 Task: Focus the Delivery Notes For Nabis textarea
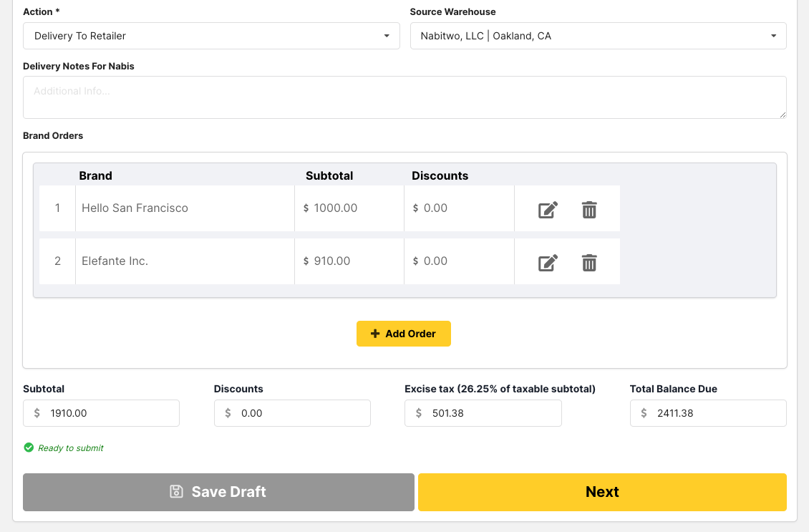pyautogui.click(x=404, y=97)
